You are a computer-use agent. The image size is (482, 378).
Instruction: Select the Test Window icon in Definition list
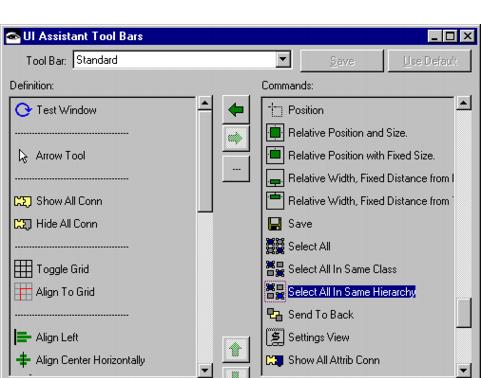click(23, 110)
